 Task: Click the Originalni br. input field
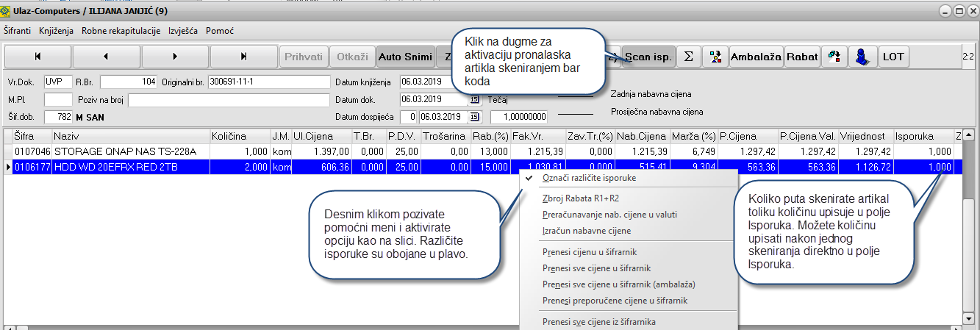[268, 81]
